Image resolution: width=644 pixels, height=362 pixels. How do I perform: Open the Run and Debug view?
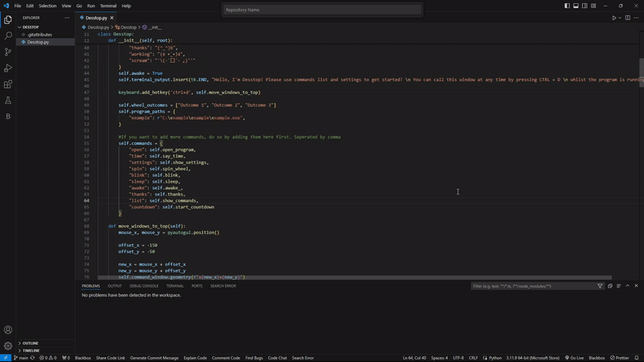coord(8,68)
